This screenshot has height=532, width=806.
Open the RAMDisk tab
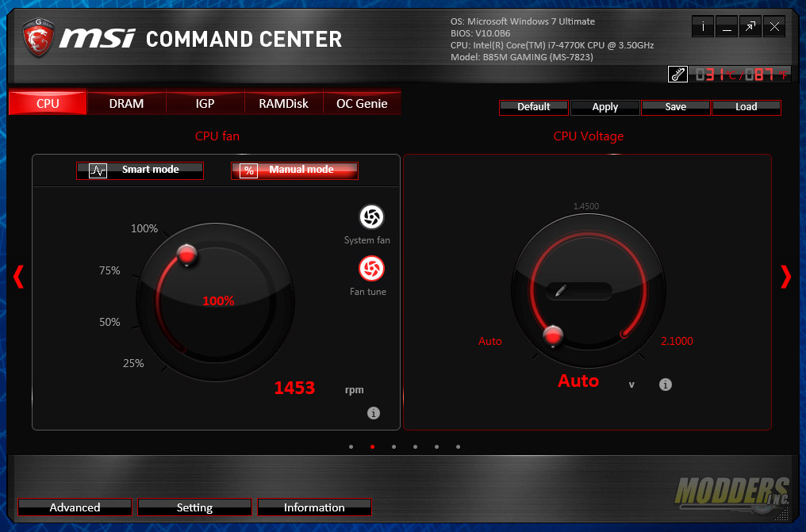click(283, 103)
